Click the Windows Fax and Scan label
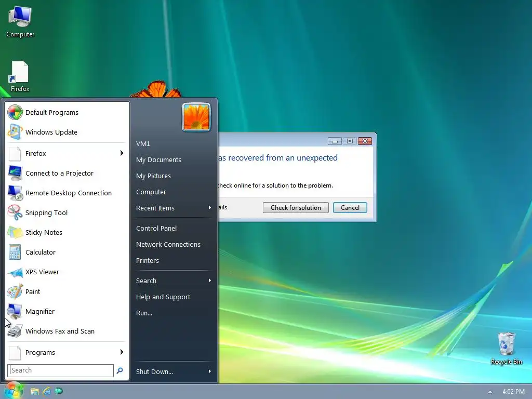 coord(60,331)
